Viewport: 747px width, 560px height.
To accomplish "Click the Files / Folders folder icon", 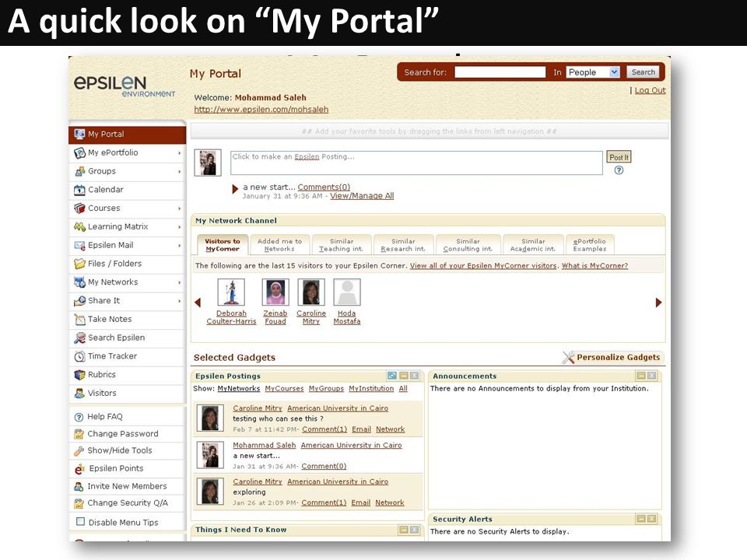I will tap(79, 264).
